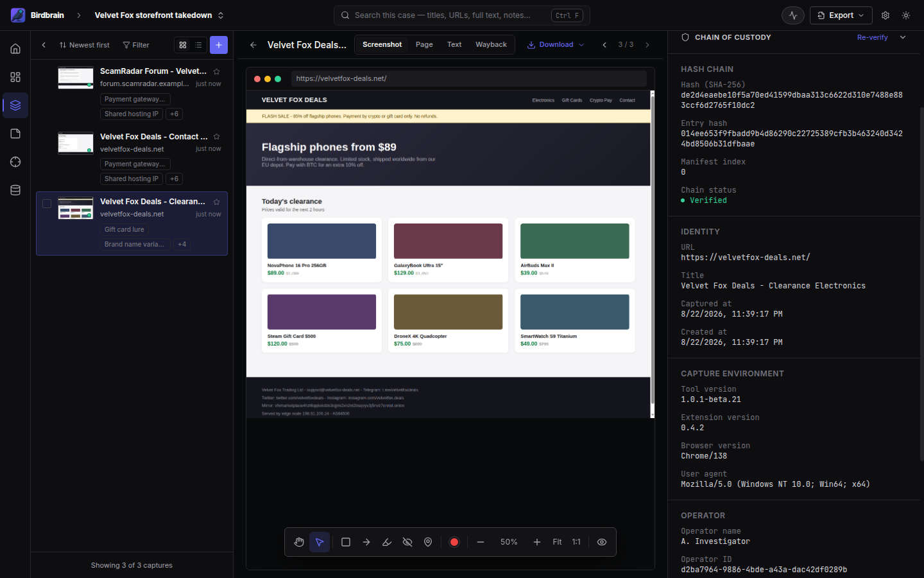Change Newest first sort order
The width and height of the screenshot is (924, 578).
(x=85, y=45)
